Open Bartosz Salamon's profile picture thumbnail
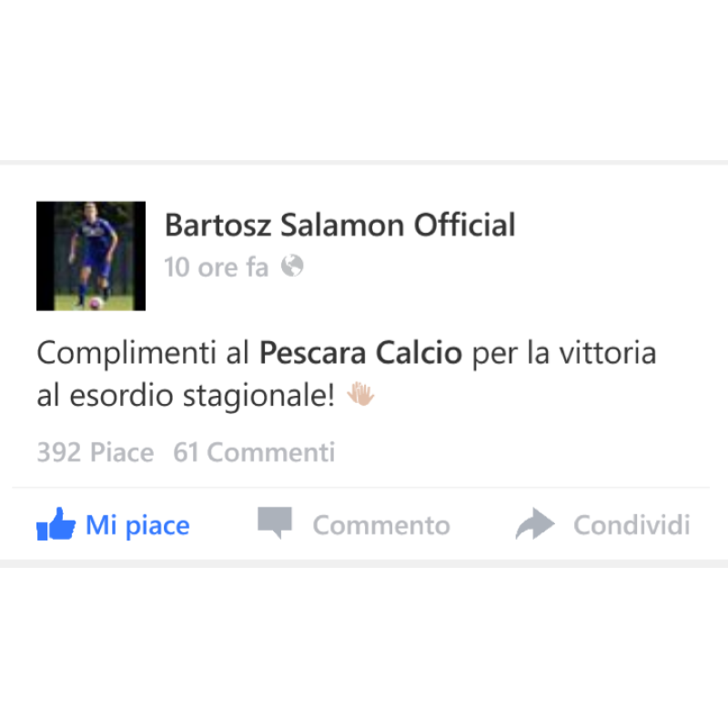The image size is (728, 728). 91,256
